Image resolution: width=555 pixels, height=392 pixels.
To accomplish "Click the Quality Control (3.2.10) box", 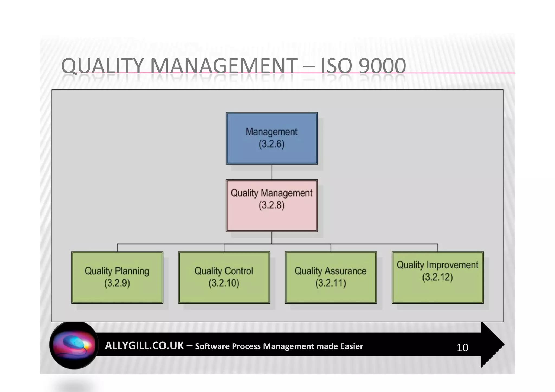I will point(224,277).
